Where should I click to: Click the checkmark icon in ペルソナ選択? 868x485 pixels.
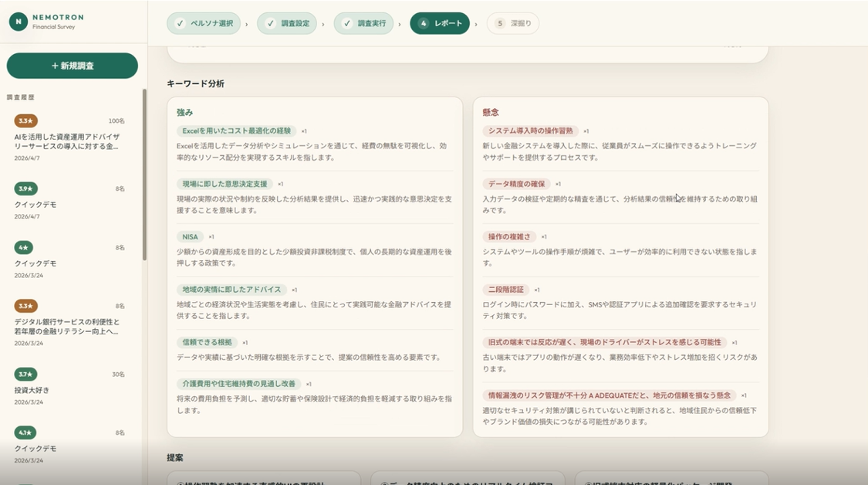179,23
